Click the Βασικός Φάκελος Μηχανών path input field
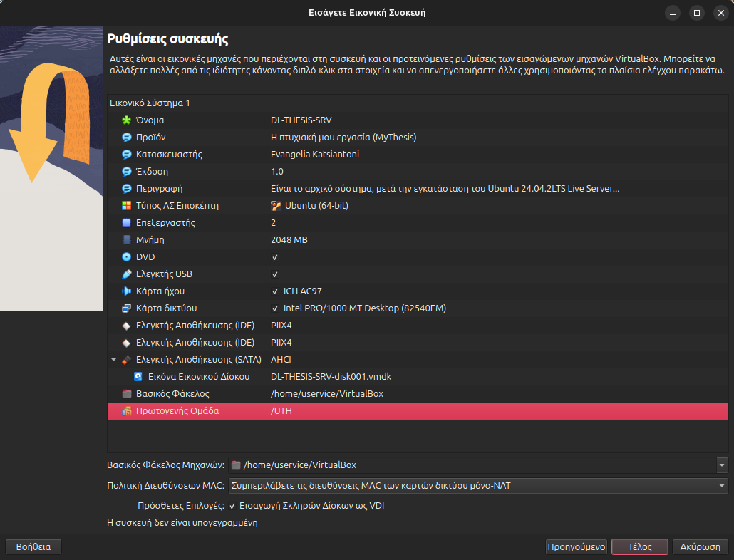Viewport: 734px width, 560px height. point(472,465)
